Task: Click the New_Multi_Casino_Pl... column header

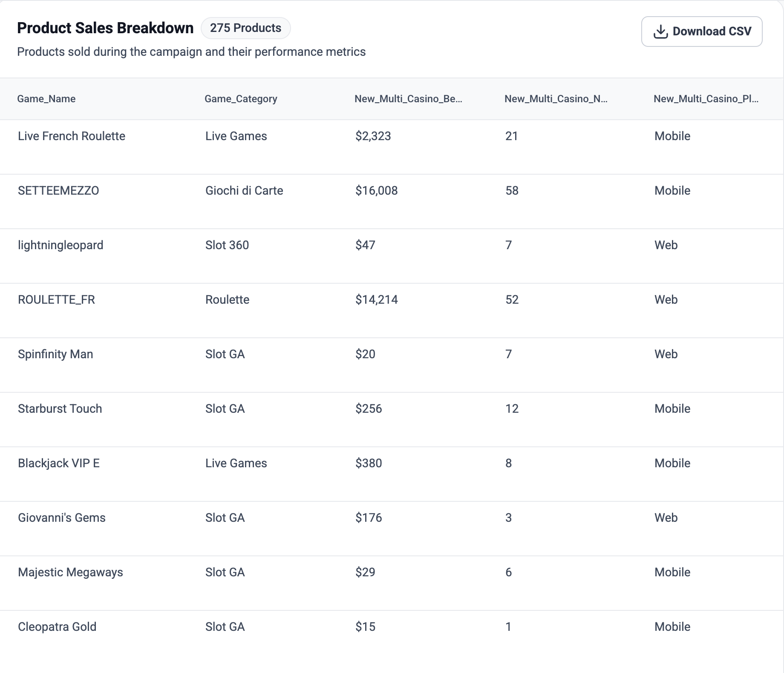Action: pyautogui.click(x=706, y=99)
